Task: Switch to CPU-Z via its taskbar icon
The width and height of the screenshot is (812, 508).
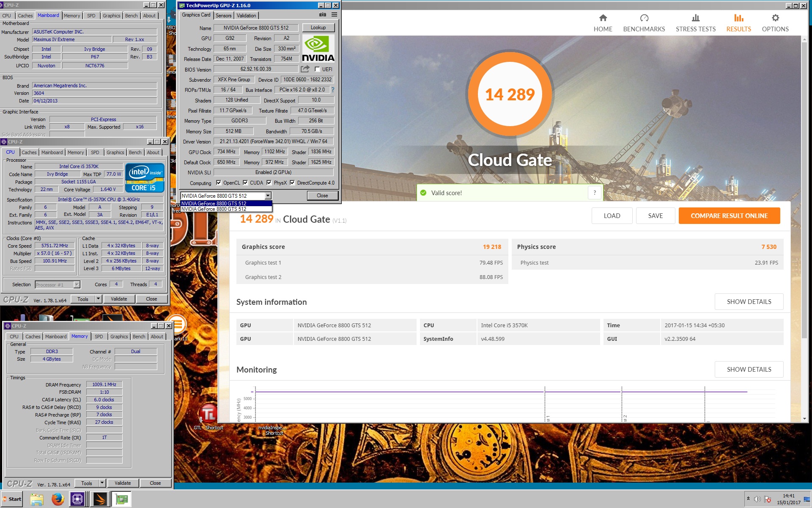Action: pyautogui.click(x=78, y=499)
